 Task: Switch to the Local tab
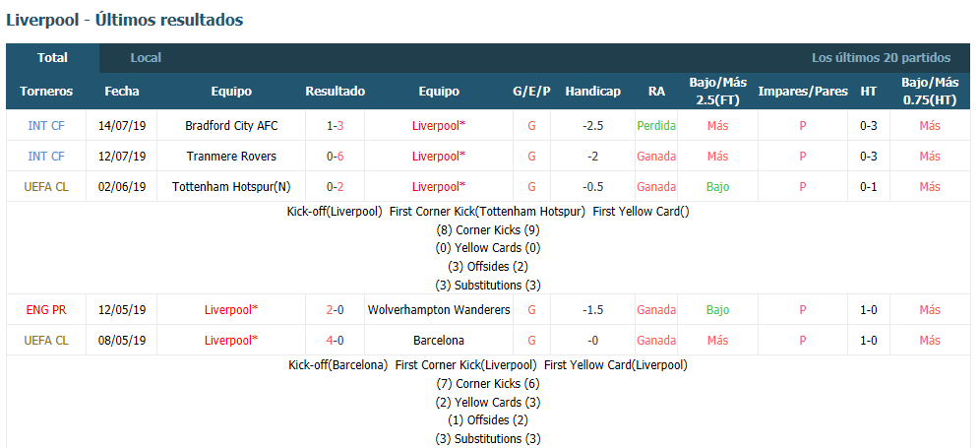tap(146, 57)
